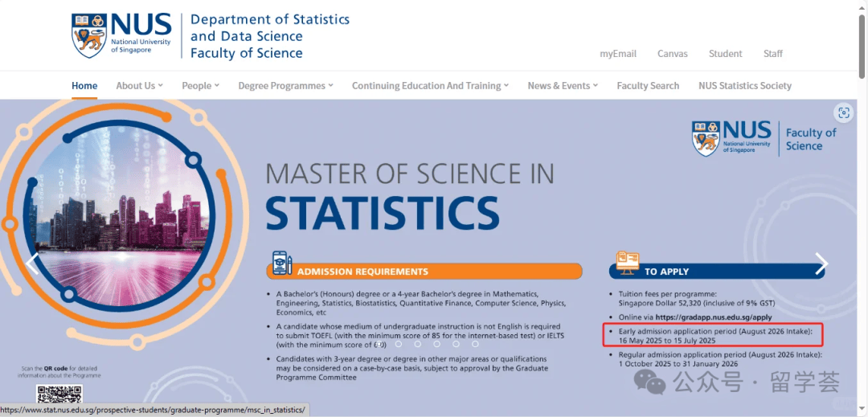Viewport: 868px width, 417px height.
Task: Click the NUS Faculty of Science banner logo
Action: click(x=764, y=138)
